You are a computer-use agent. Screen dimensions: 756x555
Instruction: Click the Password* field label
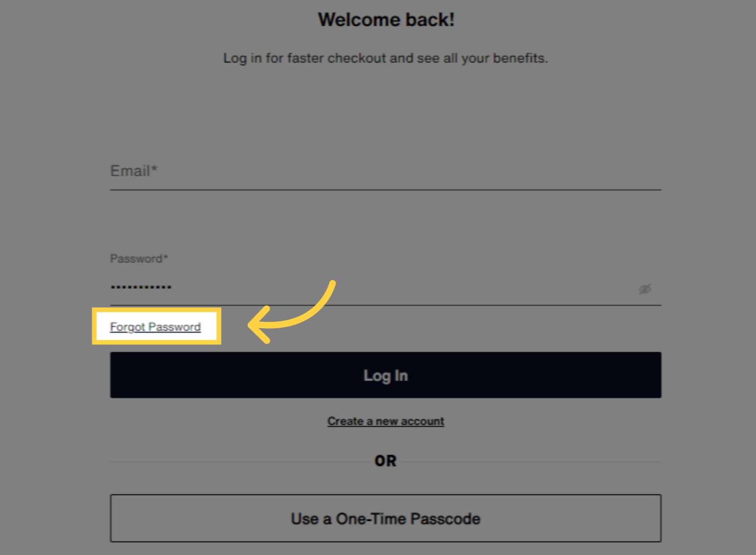click(x=139, y=259)
